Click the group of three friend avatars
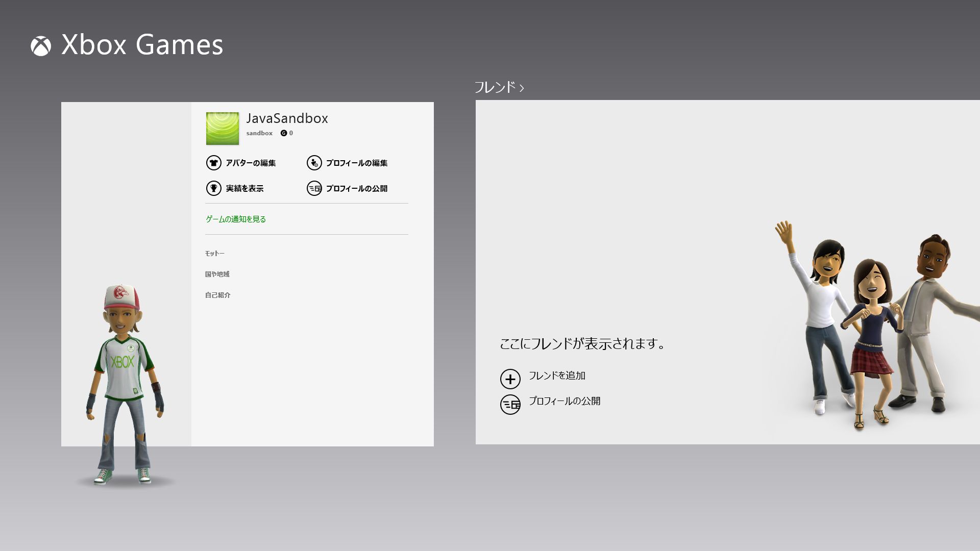Screen dimensions: 980x551 click(x=873, y=327)
